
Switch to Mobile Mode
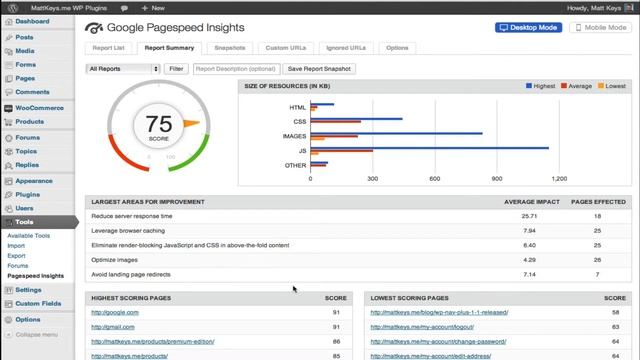tap(600, 27)
